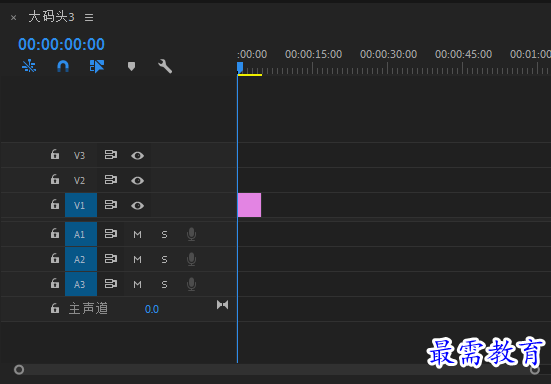The width and height of the screenshot is (551, 384).
Task: Toggle lock on track V3
Action: 55,155
